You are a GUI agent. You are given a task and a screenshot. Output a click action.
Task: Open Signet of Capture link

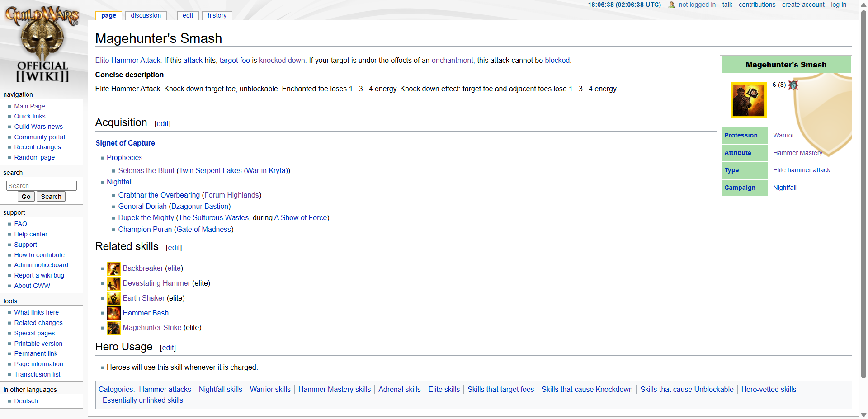(125, 143)
